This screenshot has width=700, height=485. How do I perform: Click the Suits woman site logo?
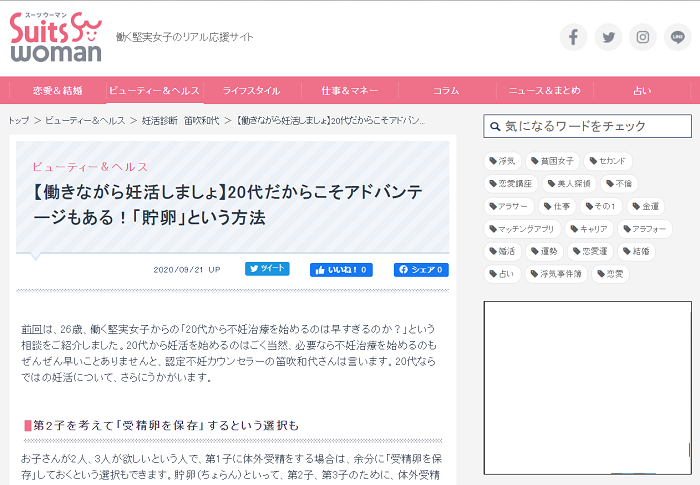click(x=55, y=38)
